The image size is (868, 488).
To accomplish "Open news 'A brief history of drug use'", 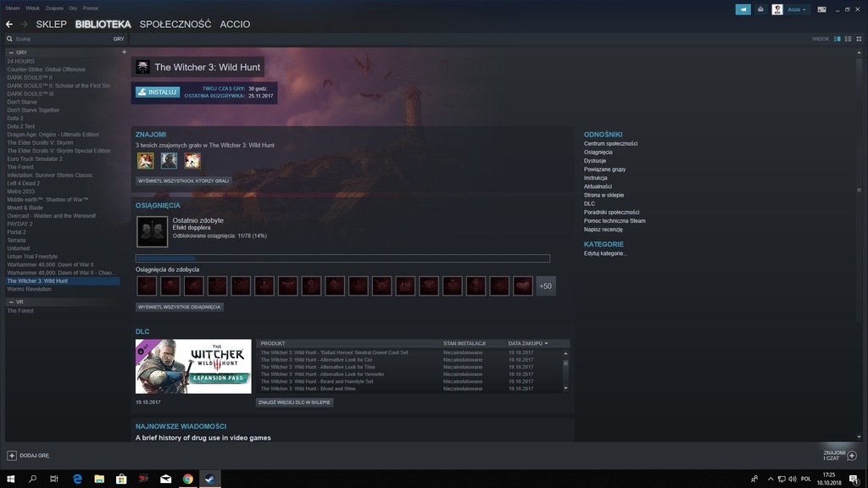I will pos(203,438).
